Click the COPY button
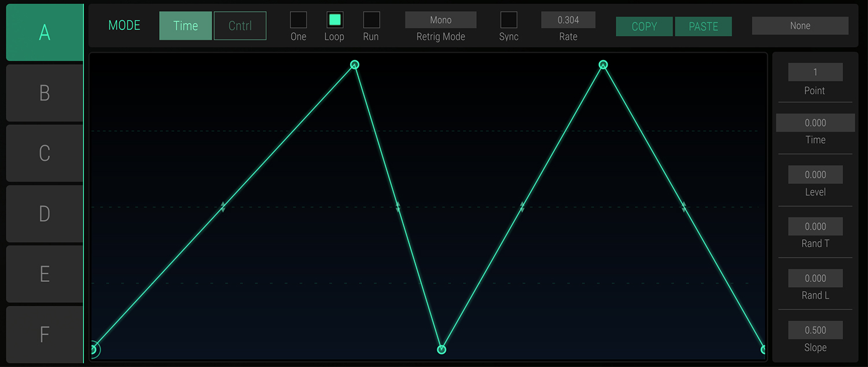Image resolution: width=868 pixels, height=367 pixels. point(644,27)
